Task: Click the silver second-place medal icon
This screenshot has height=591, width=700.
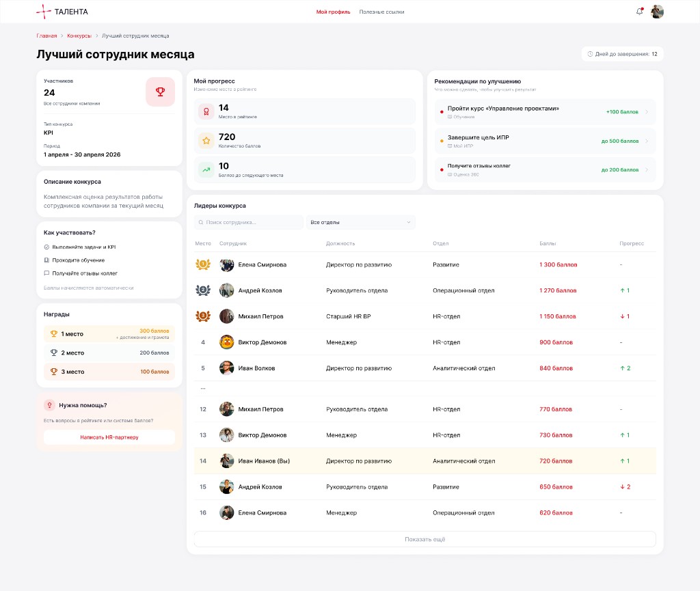Action: pos(203,290)
